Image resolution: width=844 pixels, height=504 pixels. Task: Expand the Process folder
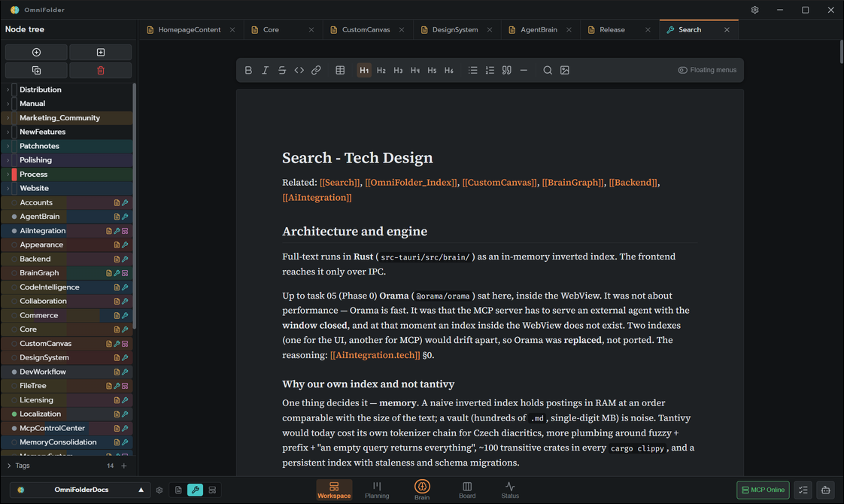click(8, 175)
